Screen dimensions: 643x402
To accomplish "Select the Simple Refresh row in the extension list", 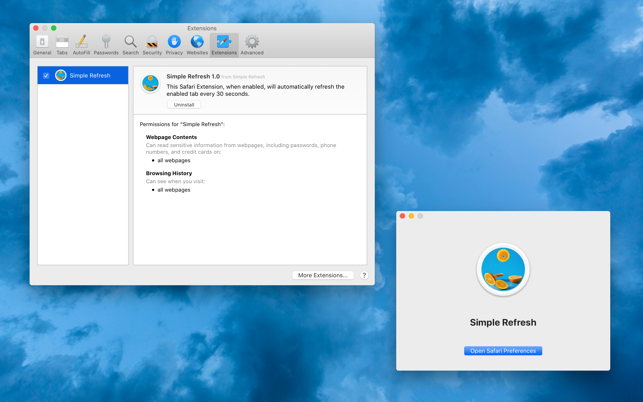I will pos(83,75).
